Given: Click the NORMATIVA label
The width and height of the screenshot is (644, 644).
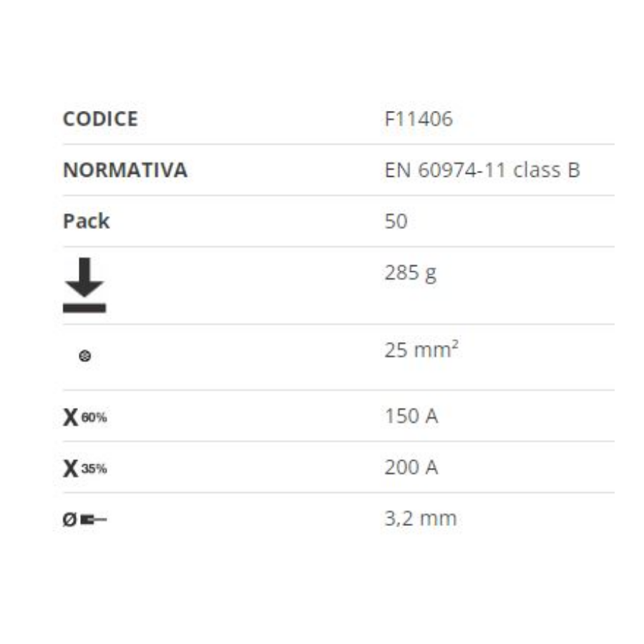Looking at the screenshot, I should pos(125,170).
